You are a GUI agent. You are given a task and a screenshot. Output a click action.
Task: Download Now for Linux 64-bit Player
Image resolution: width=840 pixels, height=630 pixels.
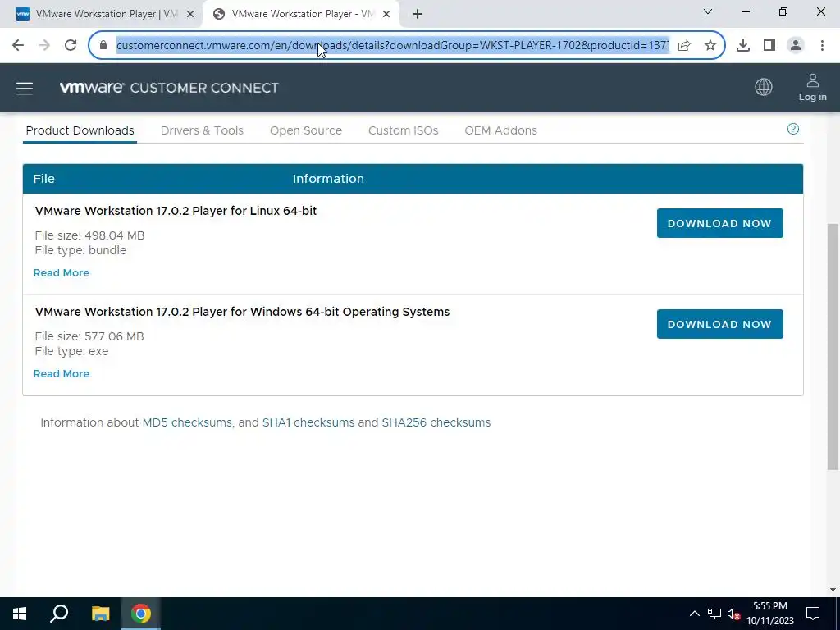pos(720,223)
